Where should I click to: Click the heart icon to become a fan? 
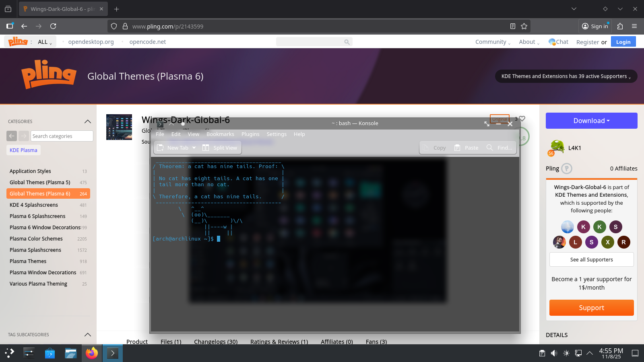[x=522, y=119]
